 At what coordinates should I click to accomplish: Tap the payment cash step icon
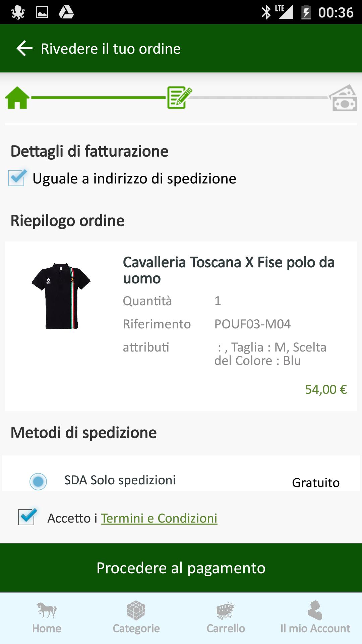(343, 98)
